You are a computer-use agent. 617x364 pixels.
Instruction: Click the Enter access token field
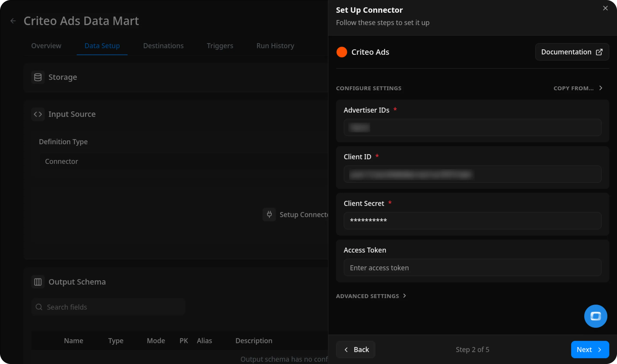(472, 267)
